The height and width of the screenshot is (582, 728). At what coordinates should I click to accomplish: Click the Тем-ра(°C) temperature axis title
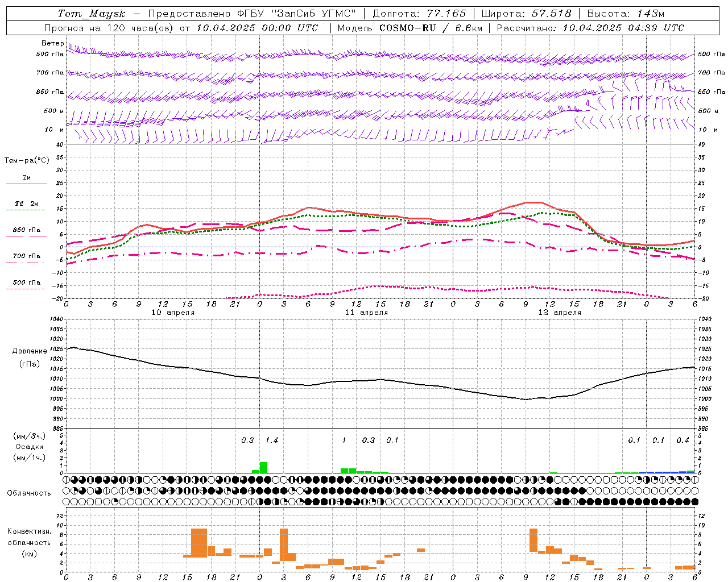pos(27,160)
